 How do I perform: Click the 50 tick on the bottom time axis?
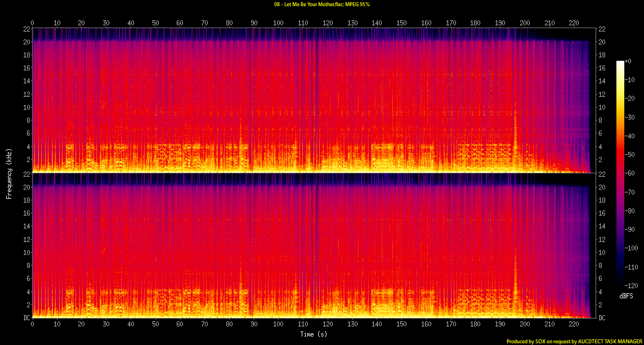pos(155,324)
